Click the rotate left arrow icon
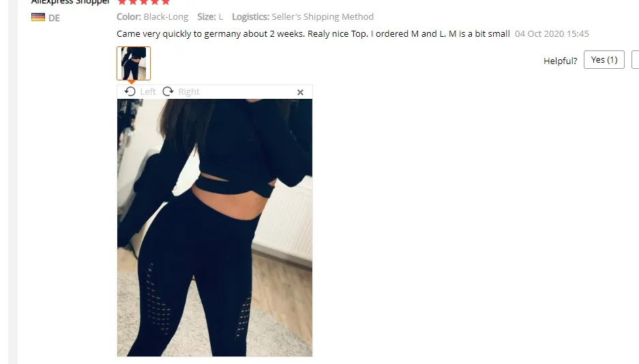This screenshot has height=364, width=639. (x=130, y=91)
